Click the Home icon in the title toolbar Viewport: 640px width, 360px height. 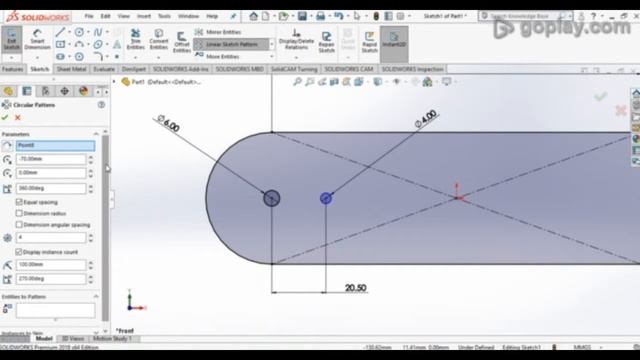(253, 16)
